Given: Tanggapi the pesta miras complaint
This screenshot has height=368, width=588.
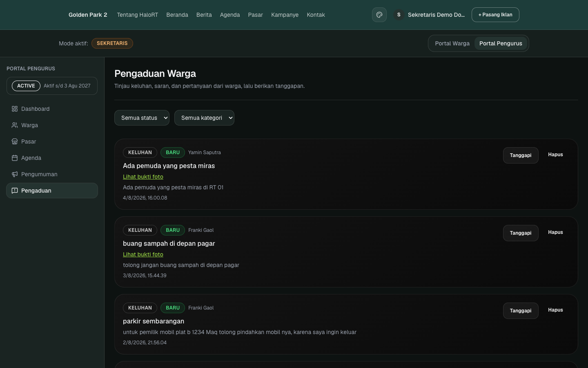Looking at the screenshot, I should (x=521, y=155).
